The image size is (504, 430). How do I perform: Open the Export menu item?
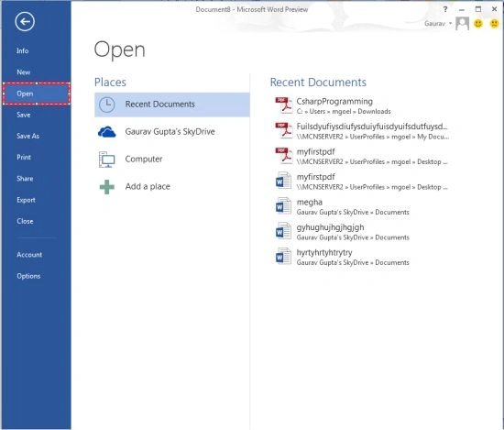pos(26,200)
